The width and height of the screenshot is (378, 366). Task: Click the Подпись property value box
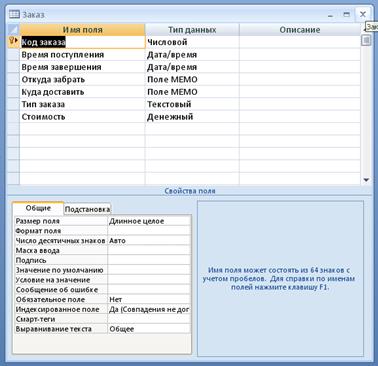pyautogui.click(x=149, y=260)
